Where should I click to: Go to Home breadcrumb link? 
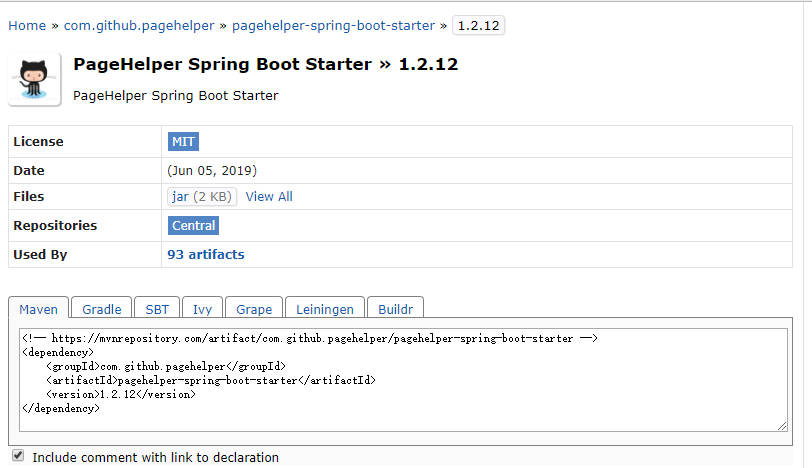[27, 25]
